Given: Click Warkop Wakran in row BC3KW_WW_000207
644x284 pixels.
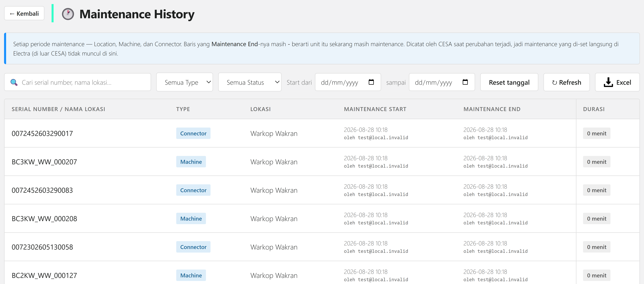Looking at the screenshot, I should tap(274, 162).
